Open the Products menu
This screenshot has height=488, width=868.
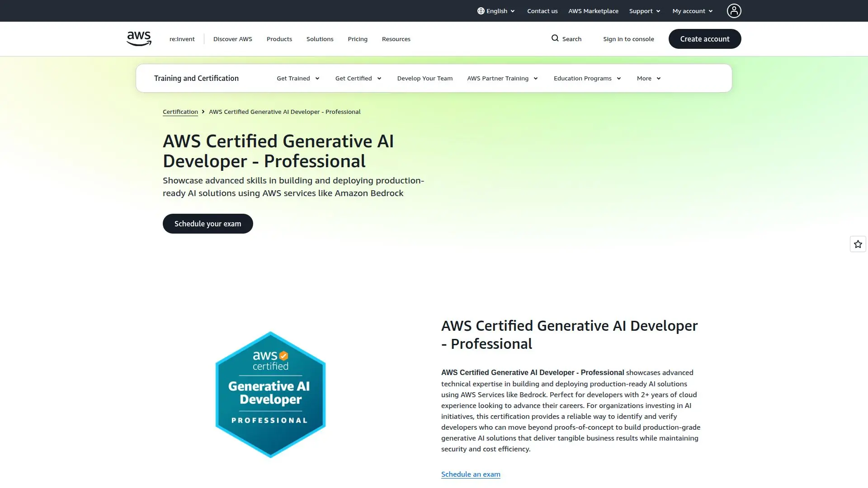[279, 39]
